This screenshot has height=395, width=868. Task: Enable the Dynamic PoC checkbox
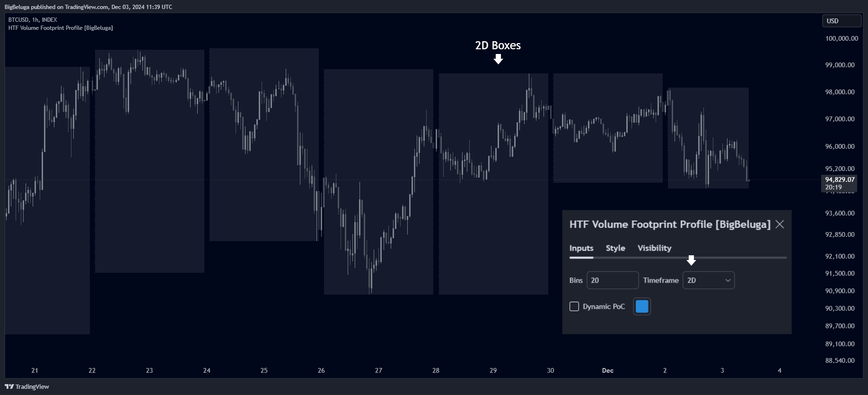(574, 306)
